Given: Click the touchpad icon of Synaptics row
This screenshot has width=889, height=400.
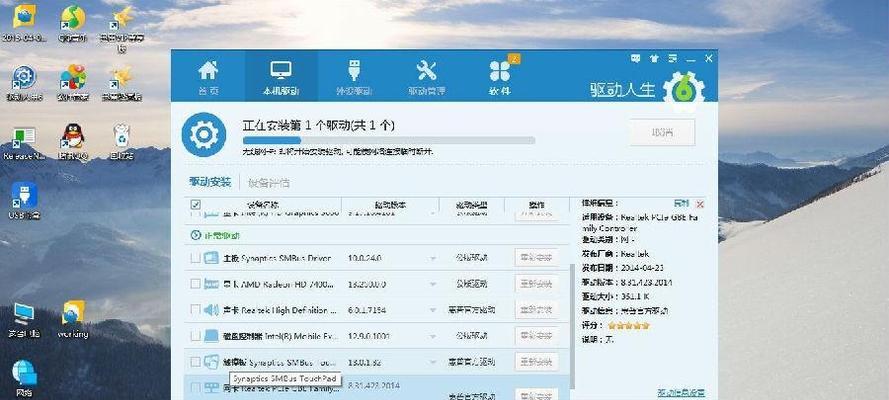Looking at the screenshot, I should tap(211, 361).
